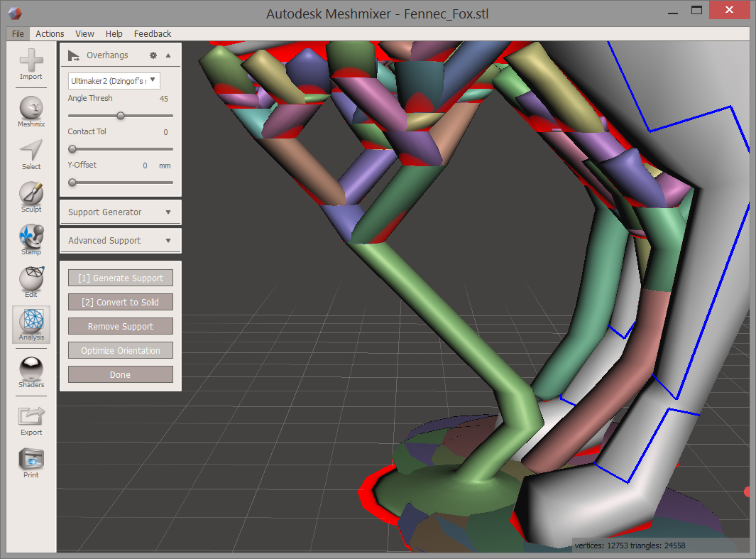Click the Angle Thresh slider handle
This screenshot has width=756, height=559.
(x=121, y=116)
